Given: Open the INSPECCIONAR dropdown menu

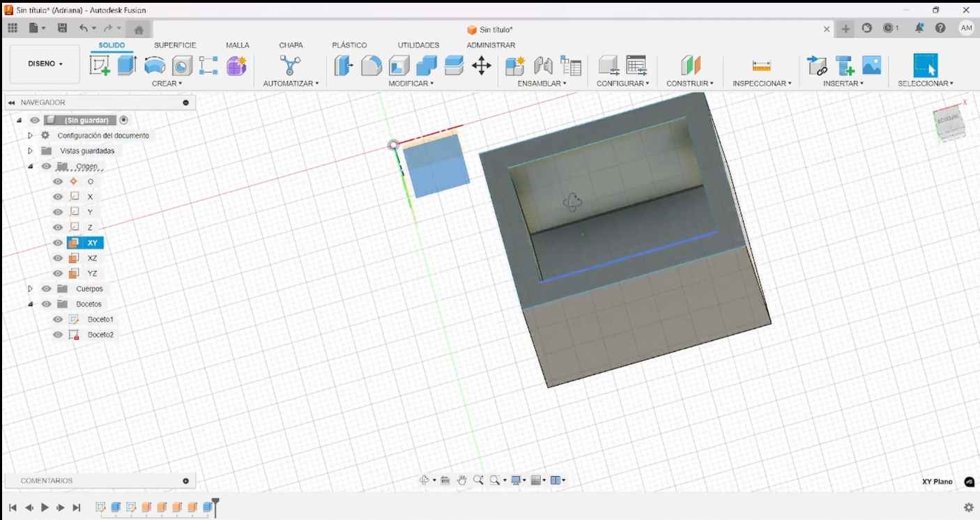Looking at the screenshot, I should pos(762,84).
